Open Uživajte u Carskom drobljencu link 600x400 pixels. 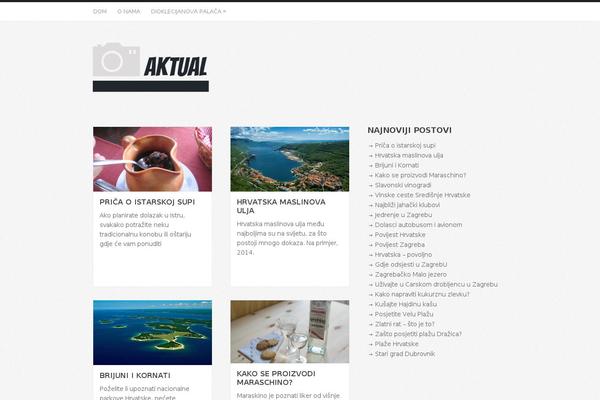pos(436,285)
